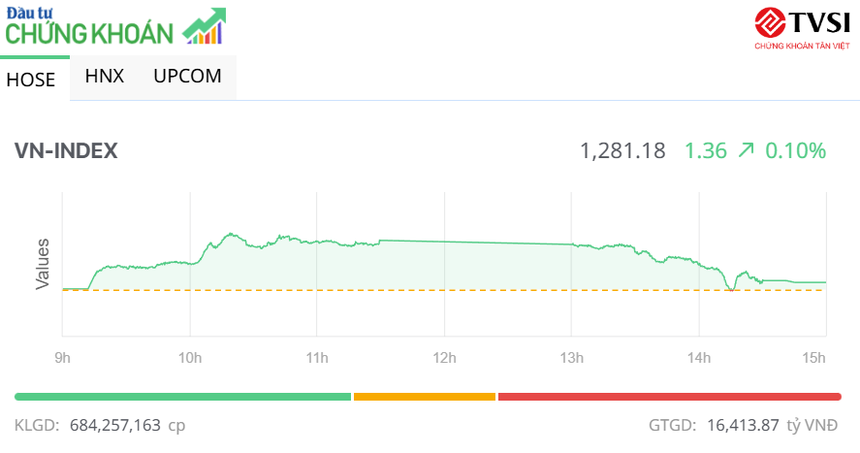The width and height of the screenshot is (860, 453).
Task: Click the 10h chart time marker
Action: [190, 358]
